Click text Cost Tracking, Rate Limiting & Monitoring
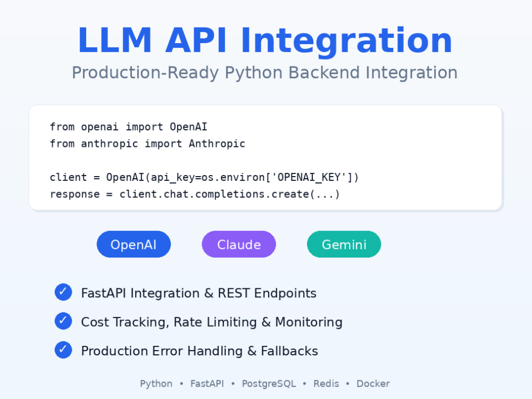Viewport: 532px width, 399px height. click(212, 322)
